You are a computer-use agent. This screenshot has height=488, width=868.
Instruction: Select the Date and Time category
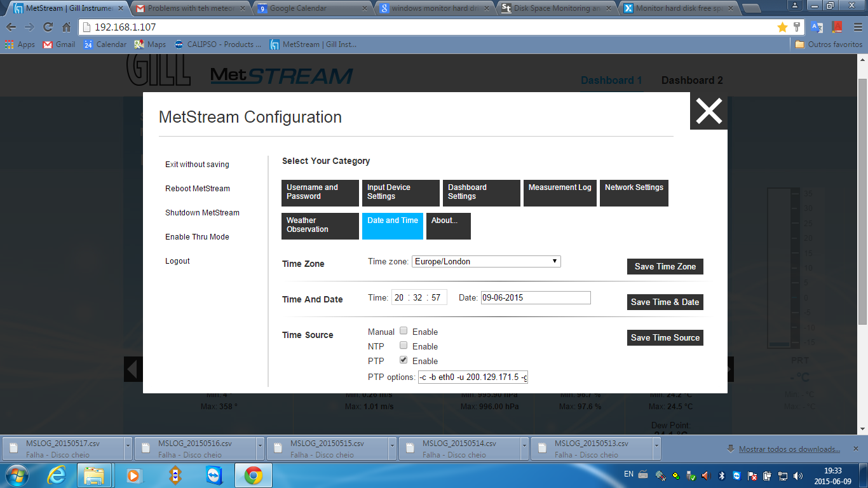[x=393, y=226]
